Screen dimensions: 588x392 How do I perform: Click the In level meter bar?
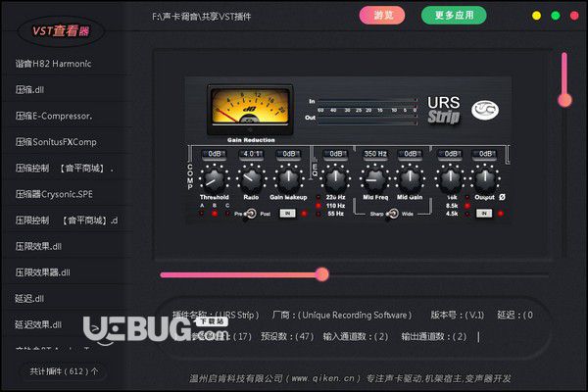pyautogui.click(x=367, y=101)
